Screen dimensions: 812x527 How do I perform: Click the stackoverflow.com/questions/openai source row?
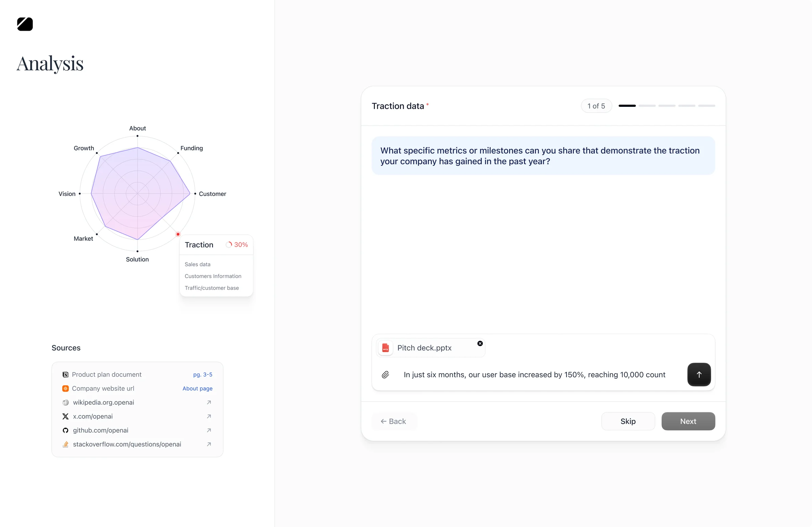tap(137, 444)
